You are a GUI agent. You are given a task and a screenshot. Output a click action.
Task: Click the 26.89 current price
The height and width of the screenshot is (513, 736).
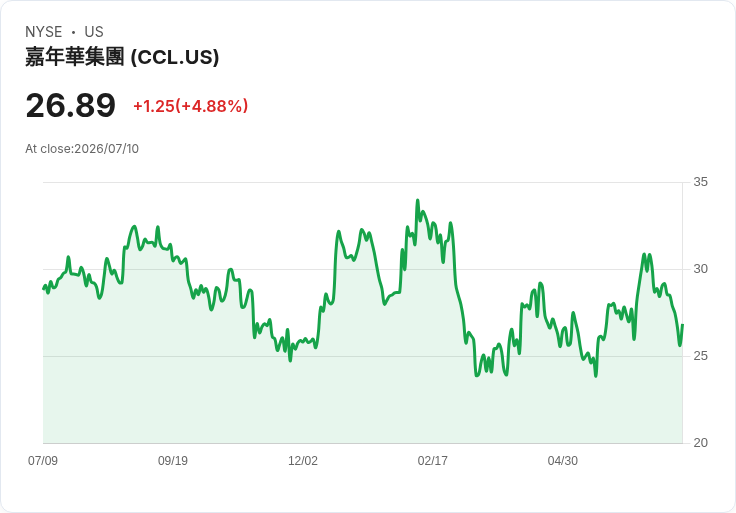70,106
